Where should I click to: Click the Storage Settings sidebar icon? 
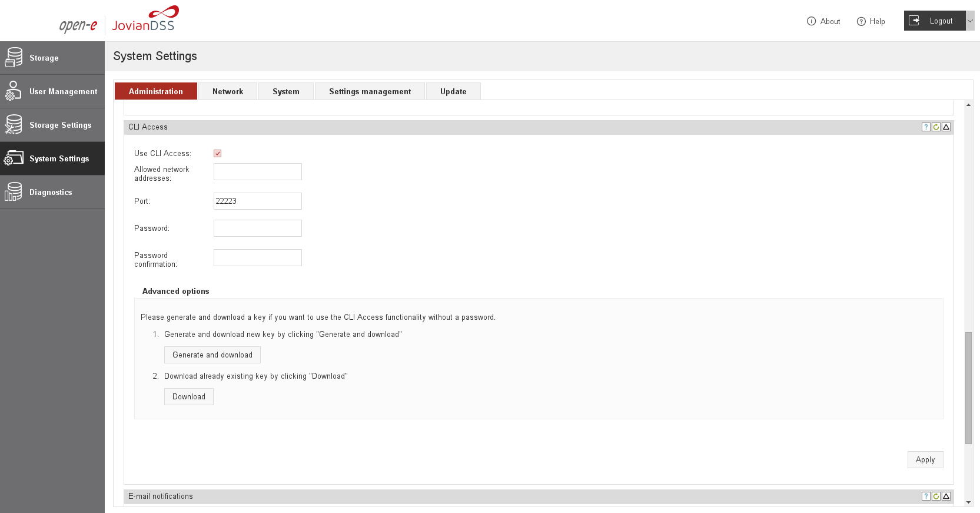(14, 125)
